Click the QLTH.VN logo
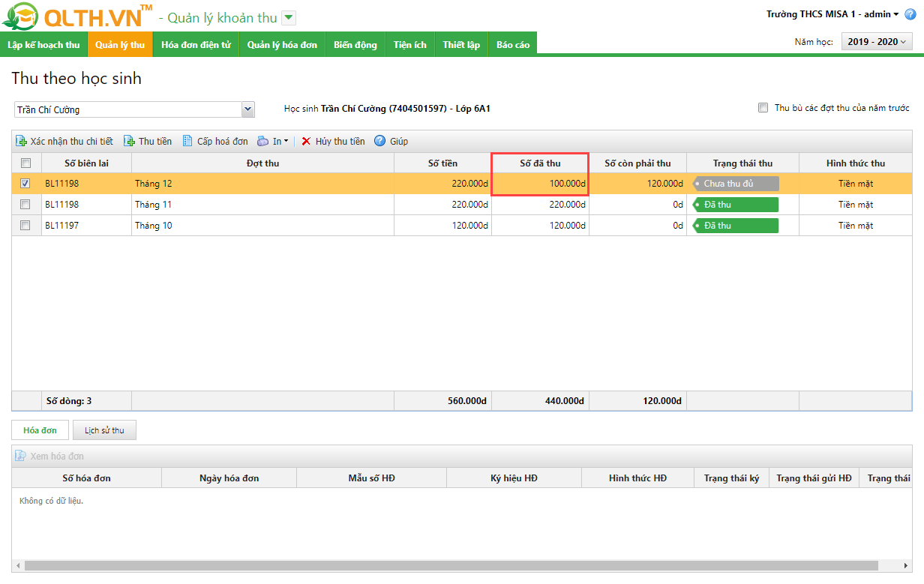 pos(78,16)
